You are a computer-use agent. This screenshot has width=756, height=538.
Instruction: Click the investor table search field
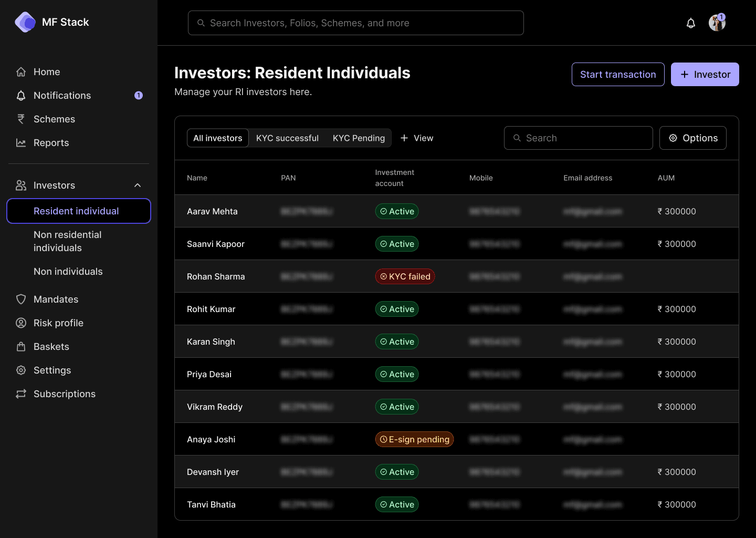pos(578,138)
